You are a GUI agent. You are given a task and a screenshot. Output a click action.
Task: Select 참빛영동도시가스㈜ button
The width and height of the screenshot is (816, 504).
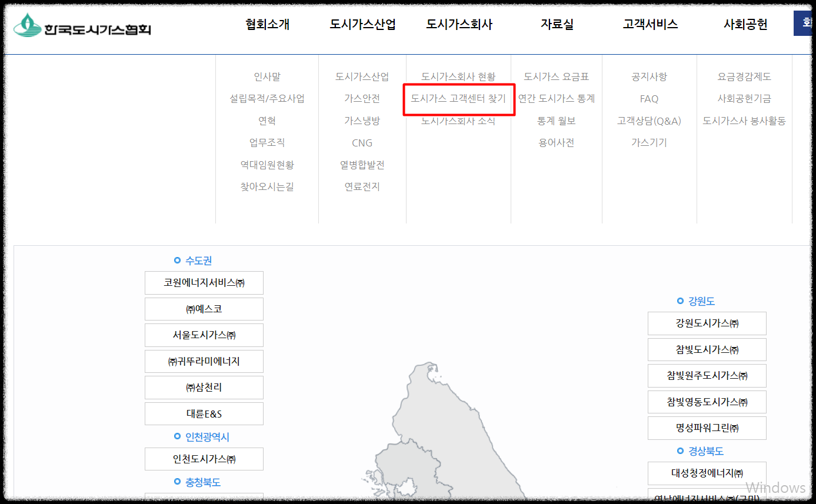pos(707,402)
